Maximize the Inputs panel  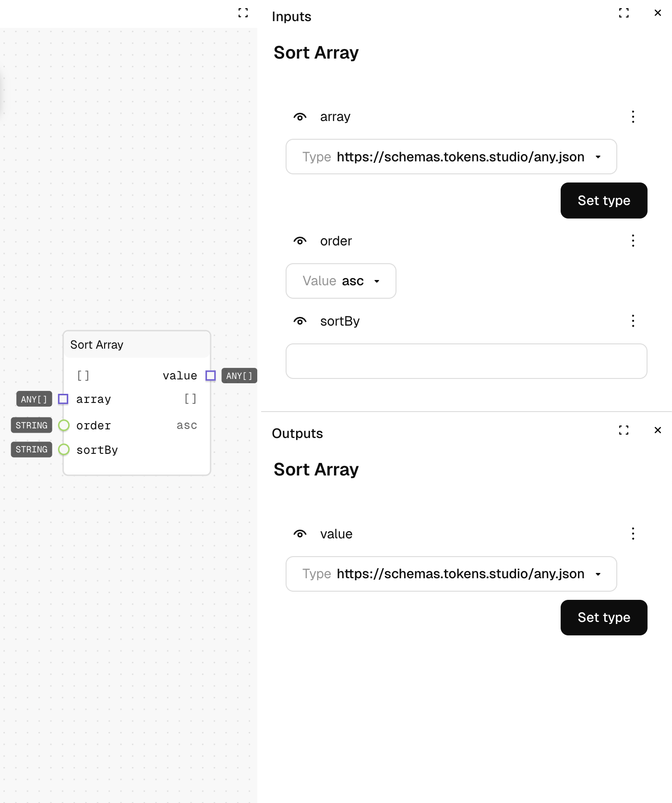click(x=624, y=13)
